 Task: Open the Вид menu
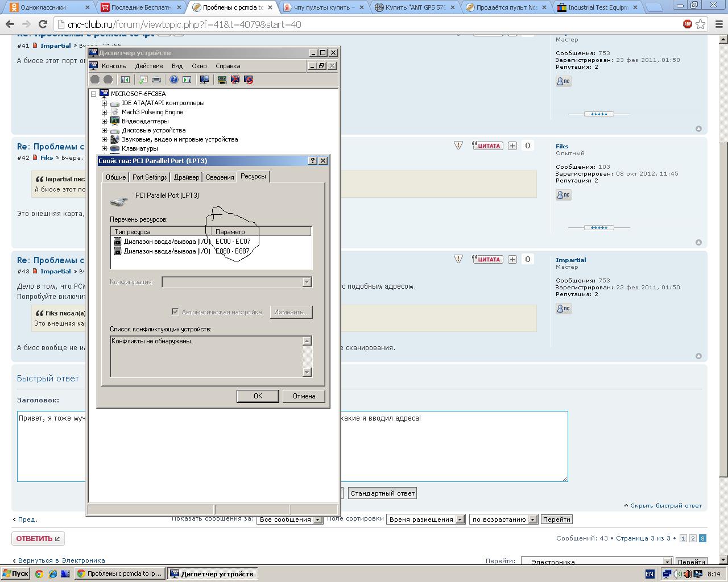coord(177,66)
